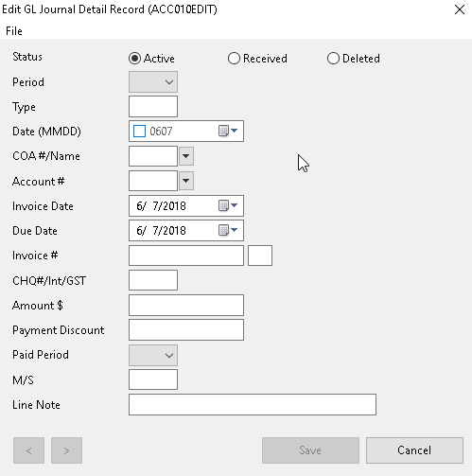The width and height of the screenshot is (472, 476).
Task: Open calendar picker for Date (MMDD) field
Action: tap(228, 131)
